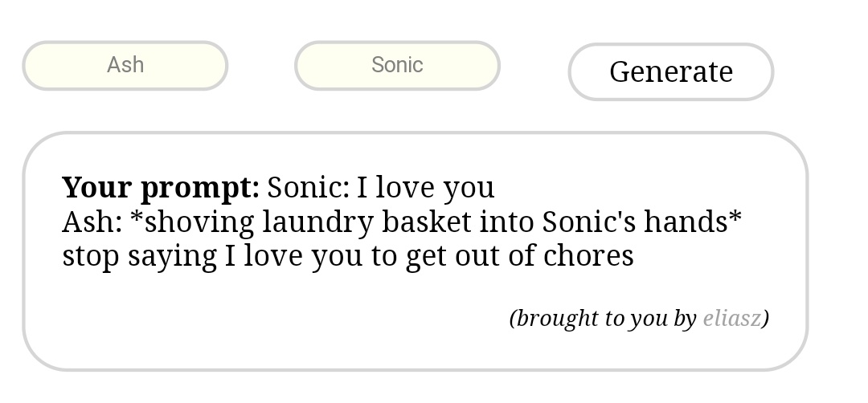The height and width of the screenshot is (403, 868).
Task: Click the "Sonic:" speaker label in the prompt
Action: 308,188
